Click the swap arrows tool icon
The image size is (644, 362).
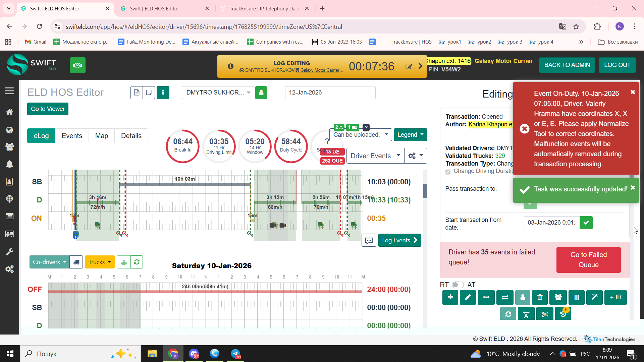pyautogui.click(x=505, y=297)
